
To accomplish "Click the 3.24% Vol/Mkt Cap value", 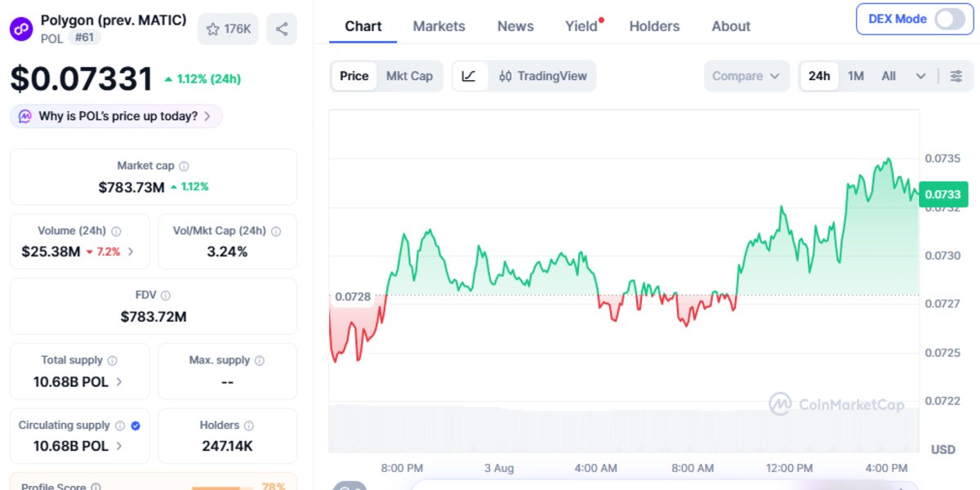I will click(227, 252).
